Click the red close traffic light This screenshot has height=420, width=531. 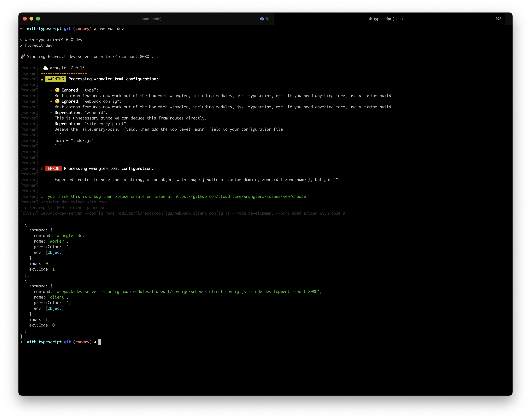pyautogui.click(x=25, y=18)
